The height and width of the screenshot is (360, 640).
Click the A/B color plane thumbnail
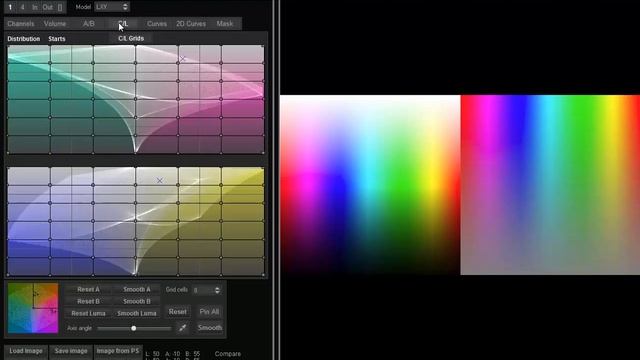tap(33, 308)
